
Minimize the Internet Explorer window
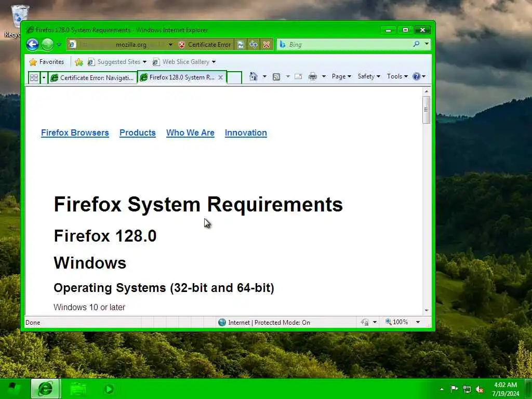pos(389,30)
